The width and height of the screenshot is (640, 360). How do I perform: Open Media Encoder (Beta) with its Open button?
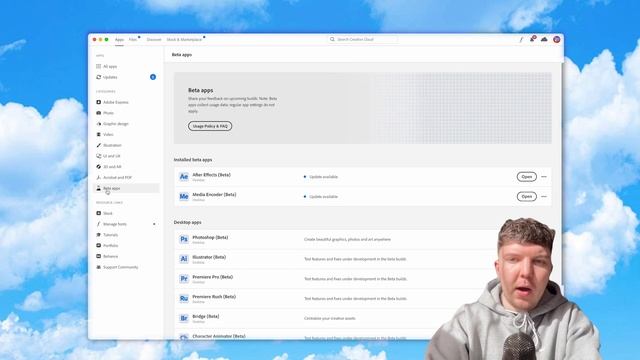click(x=527, y=196)
